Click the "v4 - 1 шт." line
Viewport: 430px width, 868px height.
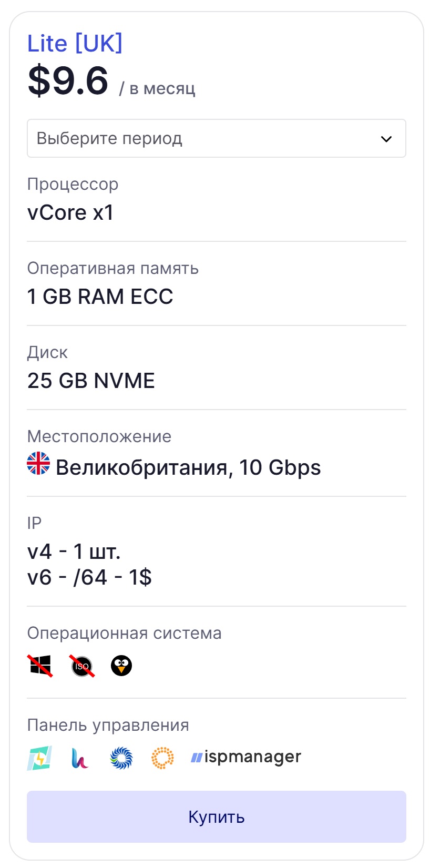[x=74, y=552]
